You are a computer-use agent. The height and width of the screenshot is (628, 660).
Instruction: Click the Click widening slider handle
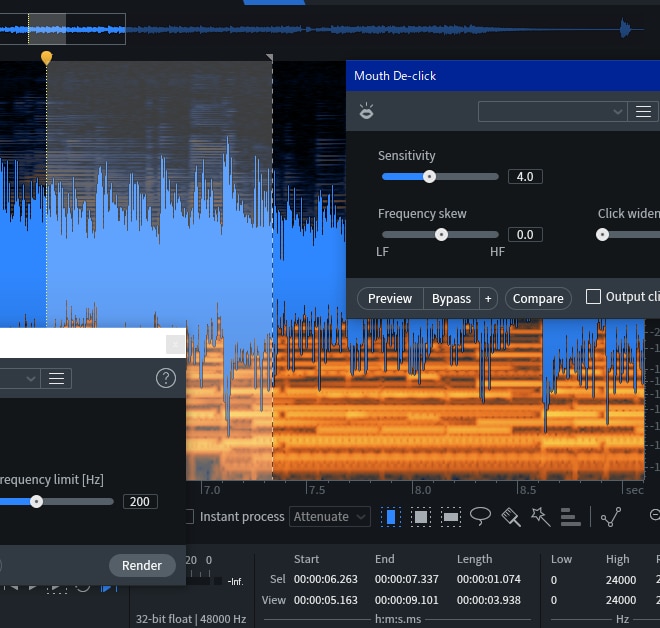point(602,234)
